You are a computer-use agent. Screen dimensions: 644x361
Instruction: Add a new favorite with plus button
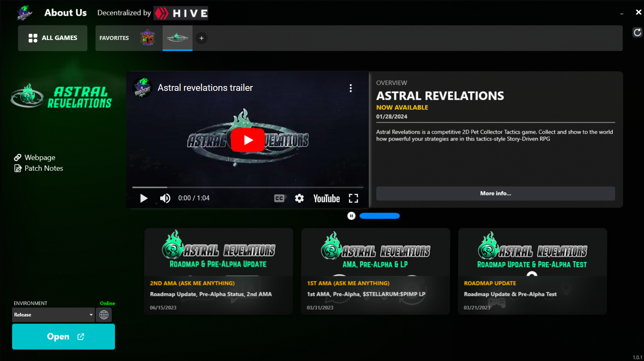point(201,38)
